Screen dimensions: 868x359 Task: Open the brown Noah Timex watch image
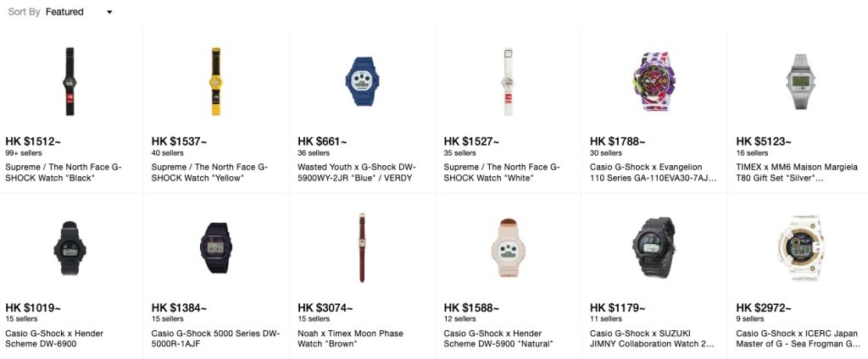(x=362, y=247)
